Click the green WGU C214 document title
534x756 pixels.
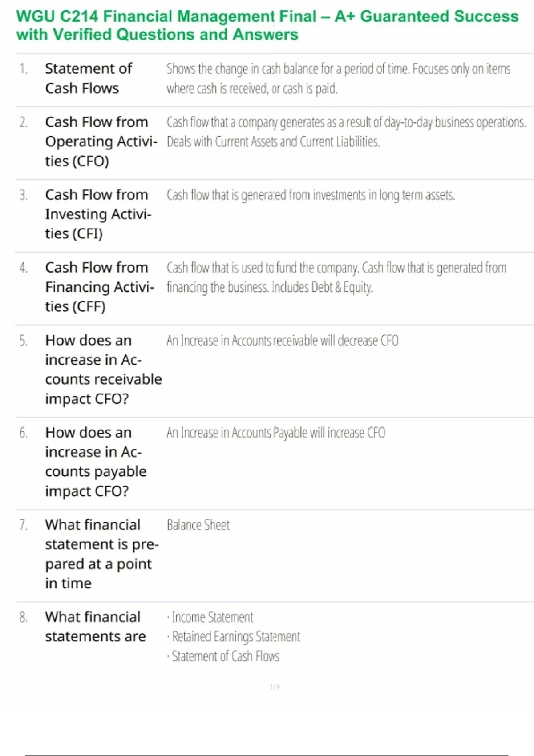click(267, 25)
